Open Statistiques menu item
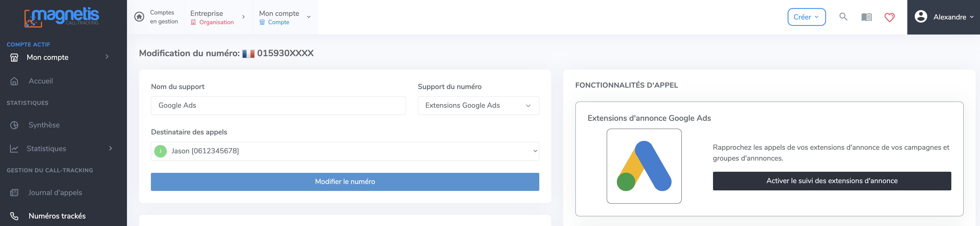 pos(46,149)
